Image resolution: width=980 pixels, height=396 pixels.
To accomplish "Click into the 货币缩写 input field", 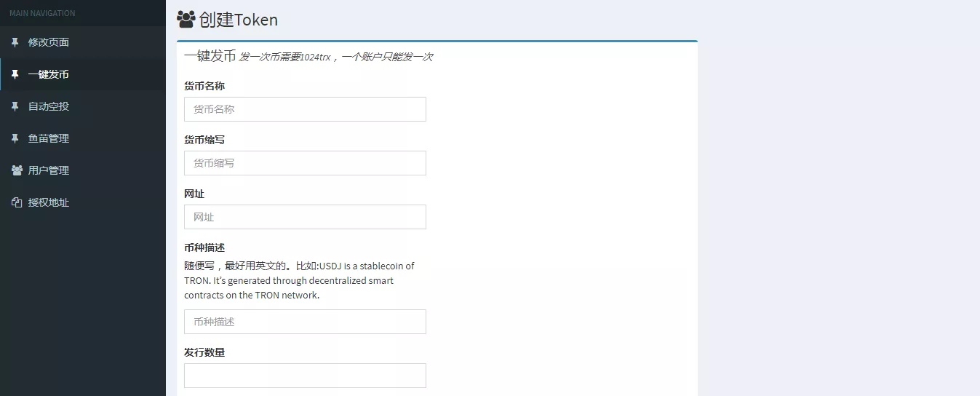I will (305, 163).
